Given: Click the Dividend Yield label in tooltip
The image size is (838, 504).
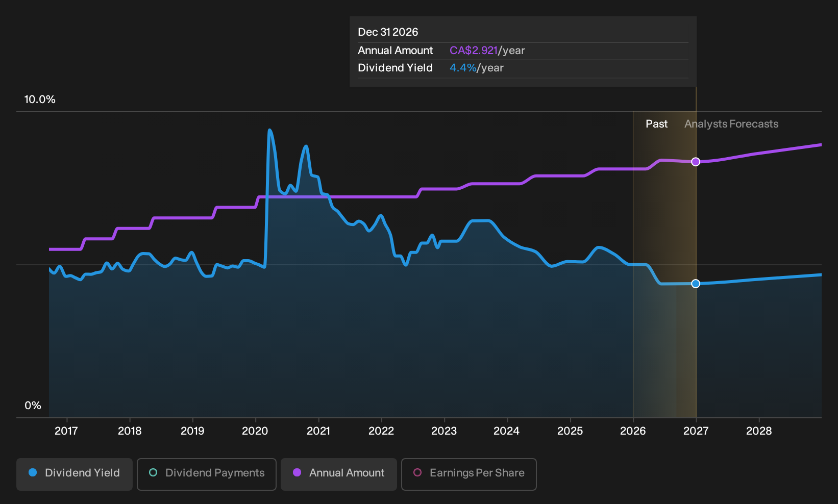Looking at the screenshot, I should [x=395, y=68].
